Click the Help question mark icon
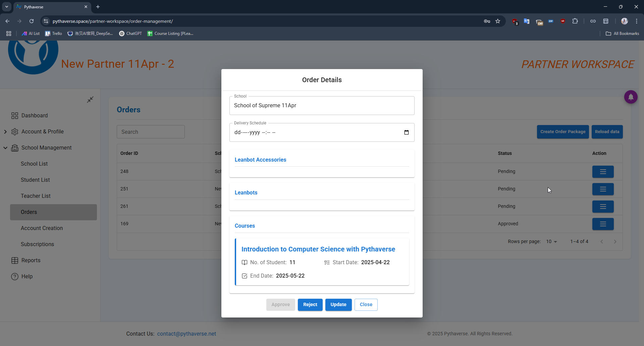Screen dimensions: 644x346 click(x=15, y=277)
